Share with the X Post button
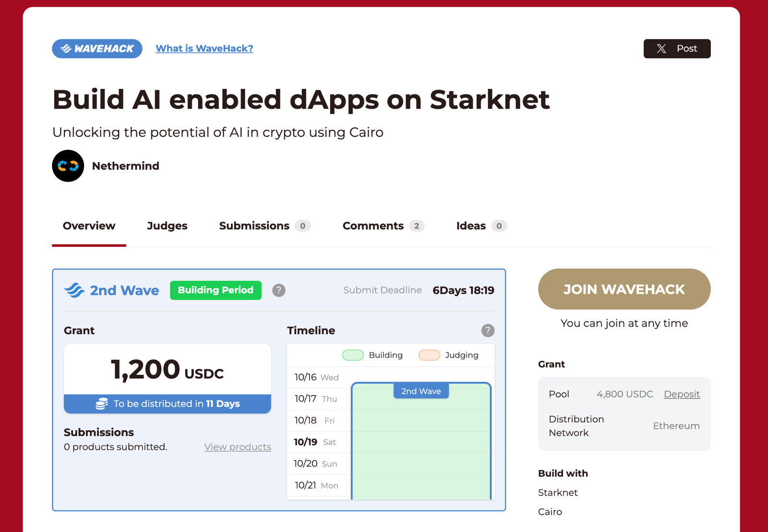Viewport: 768px width, 532px height. pyautogui.click(x=677, y=48)
